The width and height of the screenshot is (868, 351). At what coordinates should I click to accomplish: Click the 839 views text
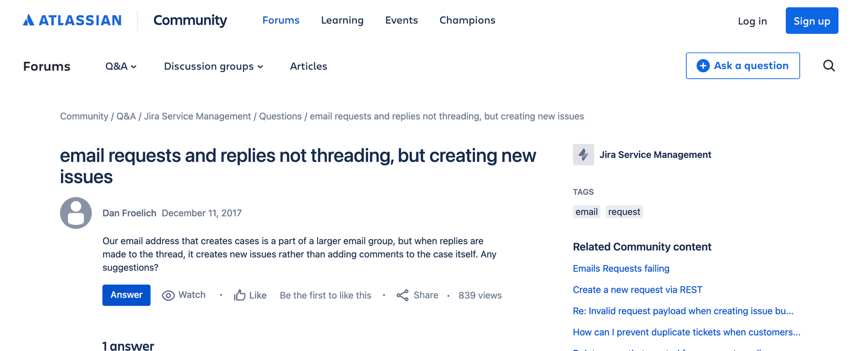point(480,295)
